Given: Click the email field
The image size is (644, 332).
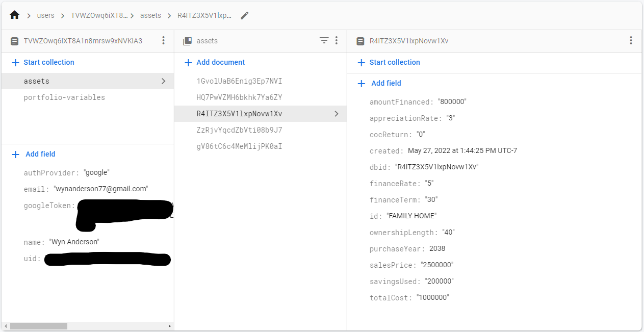Looking at the screenshot, I should (86, 189).
